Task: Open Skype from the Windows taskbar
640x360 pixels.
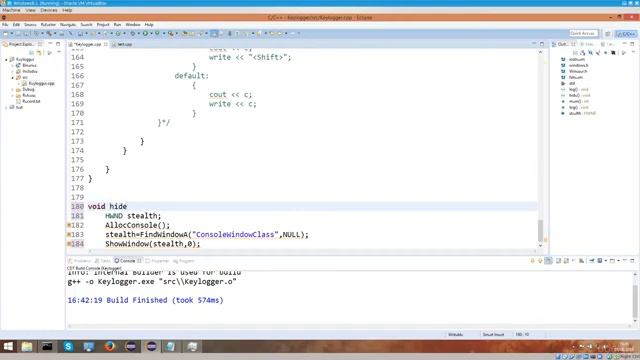Action: pos(68,347)
